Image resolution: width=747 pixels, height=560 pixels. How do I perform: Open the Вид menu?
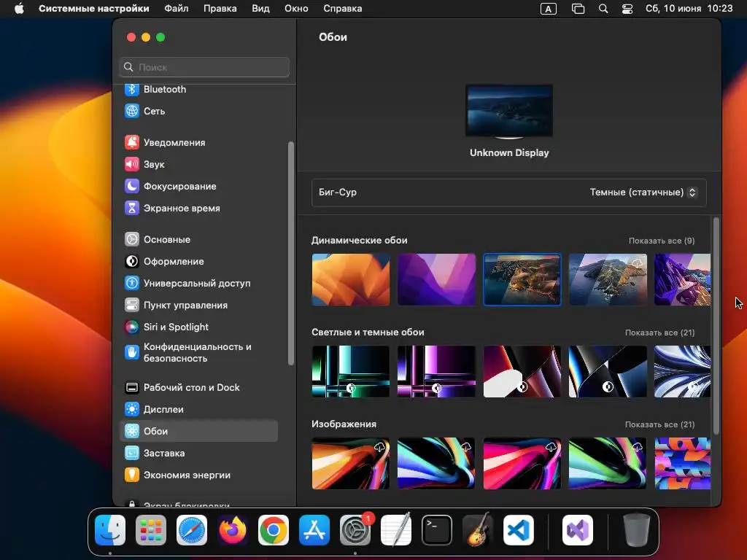pos(260,9)
